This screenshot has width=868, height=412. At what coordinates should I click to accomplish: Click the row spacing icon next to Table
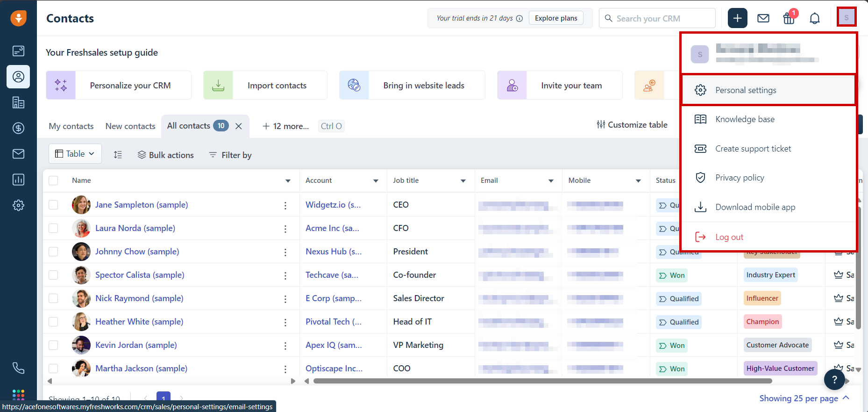(x=118, y=155)
